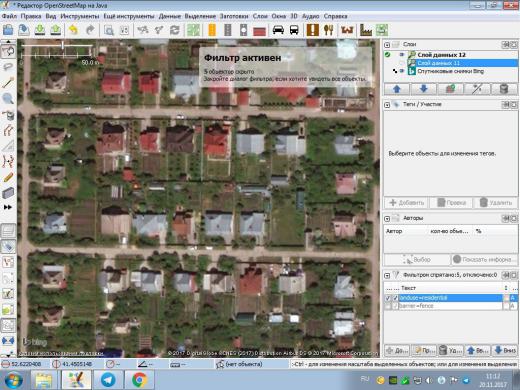Enable the barrier=fence filter checkbox
520x390 pixels.
(388, 306)
